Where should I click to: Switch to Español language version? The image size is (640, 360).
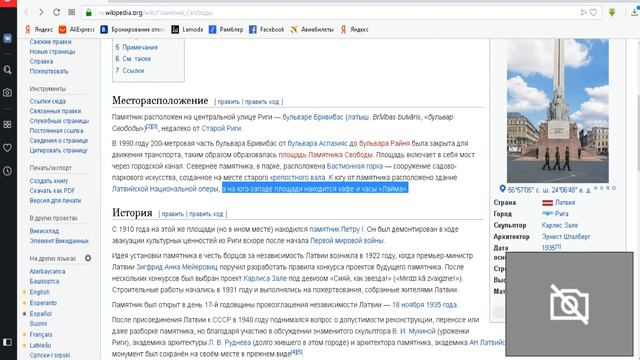[x=40, y=314]
